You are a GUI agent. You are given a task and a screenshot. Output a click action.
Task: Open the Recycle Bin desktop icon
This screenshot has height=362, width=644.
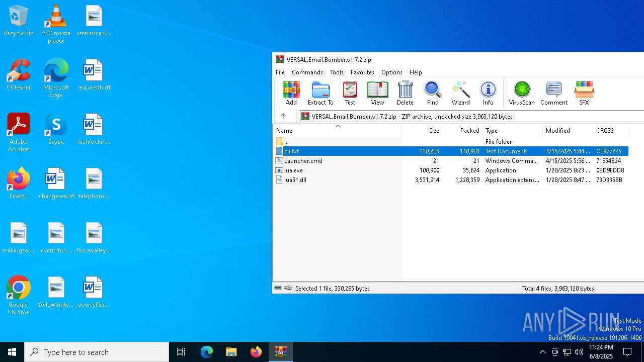(19, 21)
